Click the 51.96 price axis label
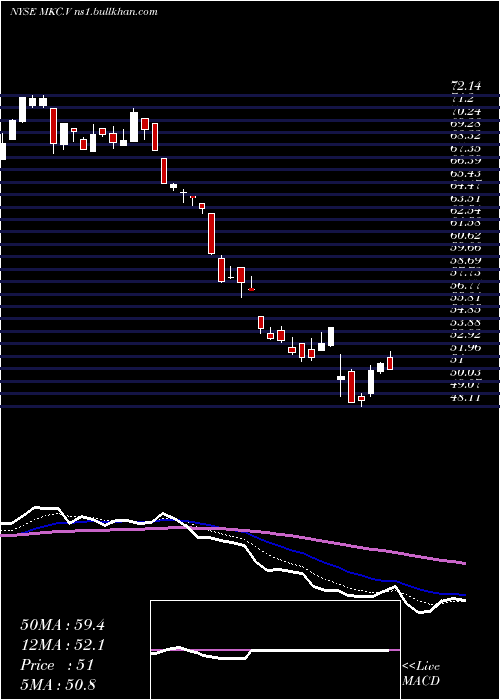 point(467,347)
